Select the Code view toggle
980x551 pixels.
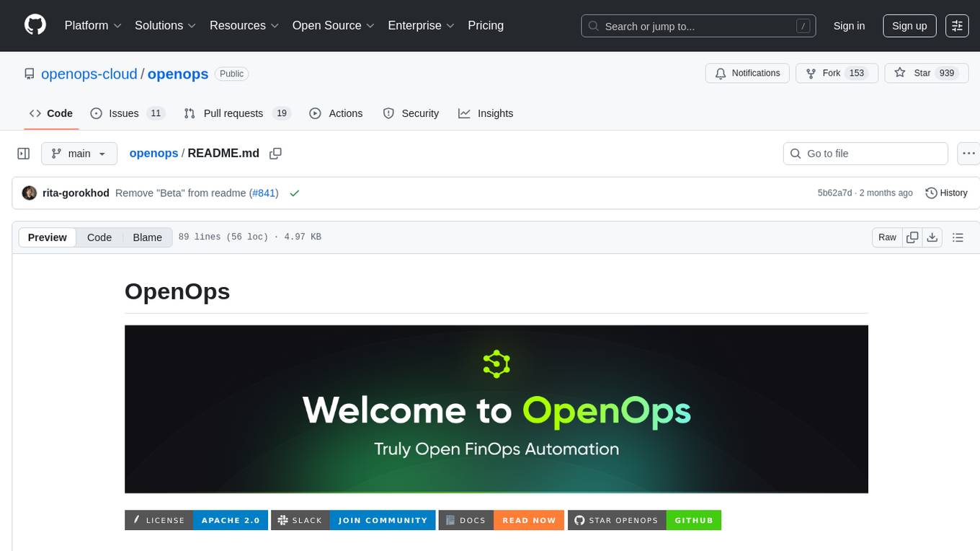coord(99,237)
